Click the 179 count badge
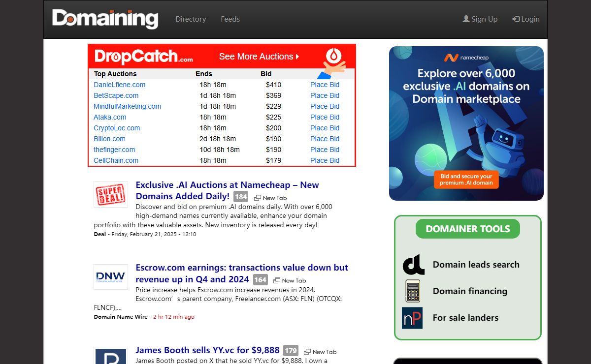591x364 pixels. [x=291, y=351]
